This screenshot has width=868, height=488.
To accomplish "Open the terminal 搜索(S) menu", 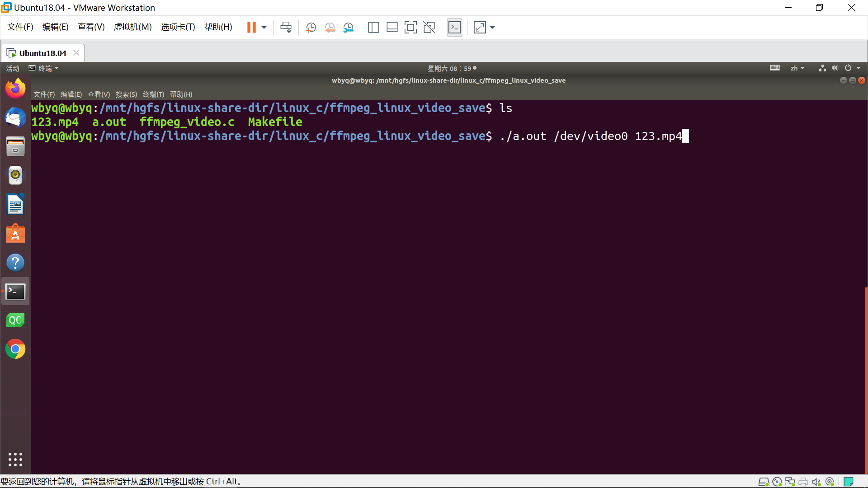I will [x=126, y=94].
